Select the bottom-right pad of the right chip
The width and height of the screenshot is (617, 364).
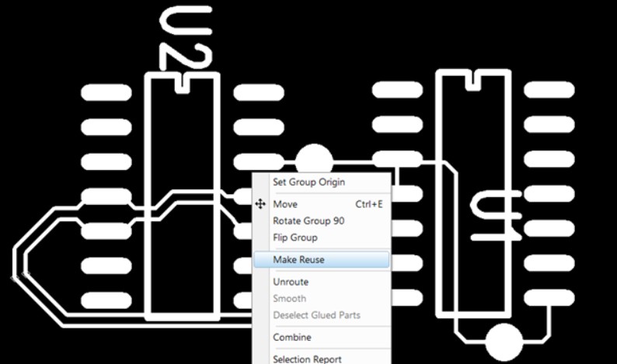click(x=549, y=297)
